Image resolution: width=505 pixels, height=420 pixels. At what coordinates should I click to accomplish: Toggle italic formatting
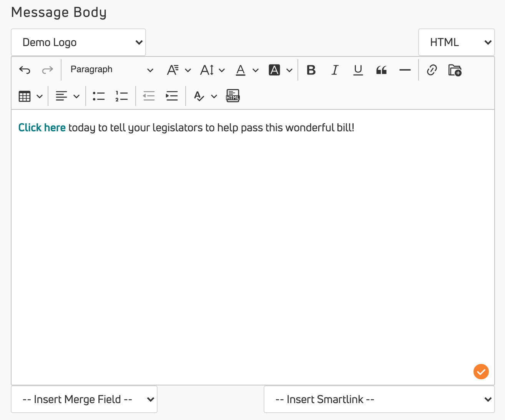pos(335,70)
